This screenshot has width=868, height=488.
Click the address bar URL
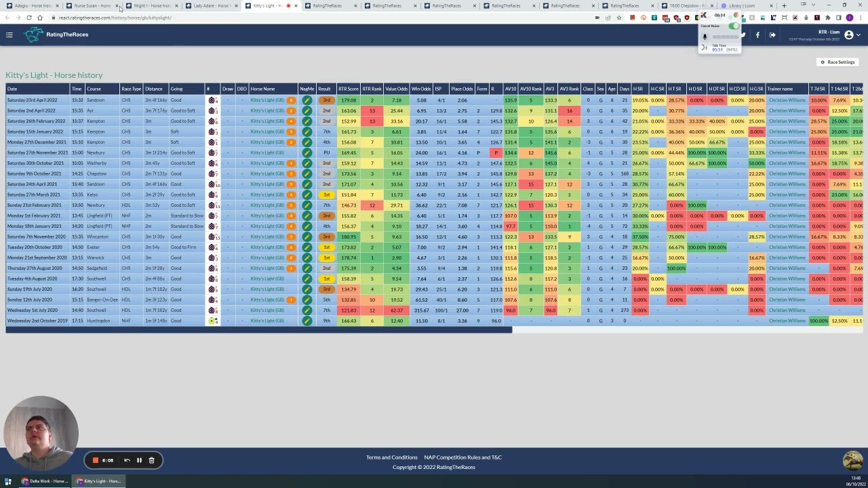[115, 18]
